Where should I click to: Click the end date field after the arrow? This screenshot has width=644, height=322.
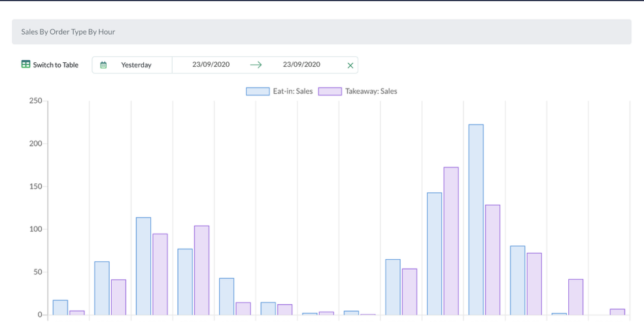point(301,65)
